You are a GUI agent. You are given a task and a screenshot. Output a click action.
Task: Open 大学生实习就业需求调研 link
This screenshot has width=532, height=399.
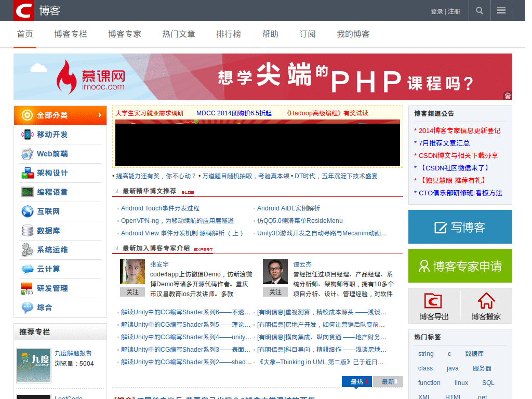tap(149, 113)
